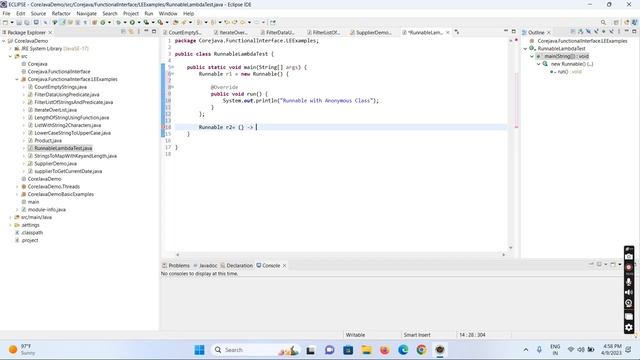Select module-info.java in Package Explorer
This screenshot has width=640, height=360.
point(47,209)
